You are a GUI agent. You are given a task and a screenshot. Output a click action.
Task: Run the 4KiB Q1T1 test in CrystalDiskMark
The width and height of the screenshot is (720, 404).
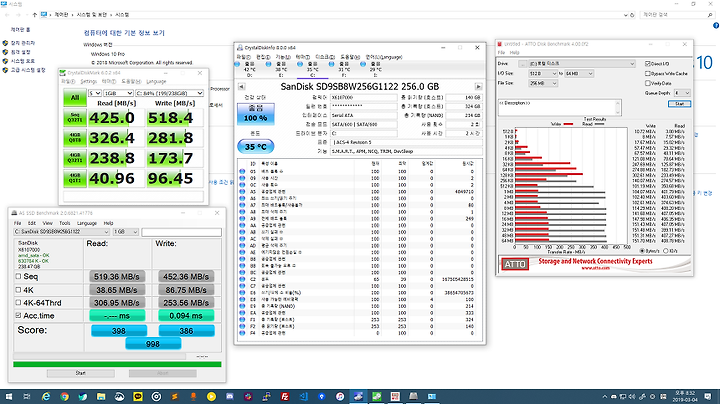click(x=75, y=179)
